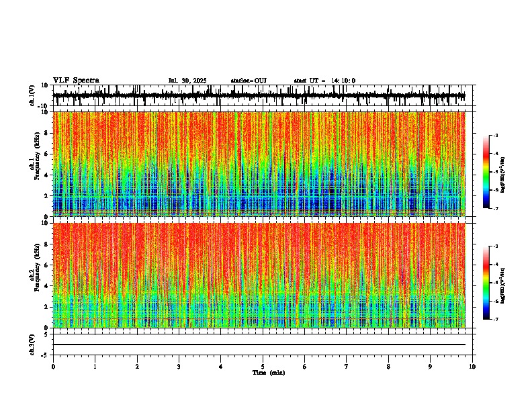Viewport: 532px width, 411px height.
Task: Click the '8' kHz tick of ch.2 spectrogram
Action: (x=46, y=244)
